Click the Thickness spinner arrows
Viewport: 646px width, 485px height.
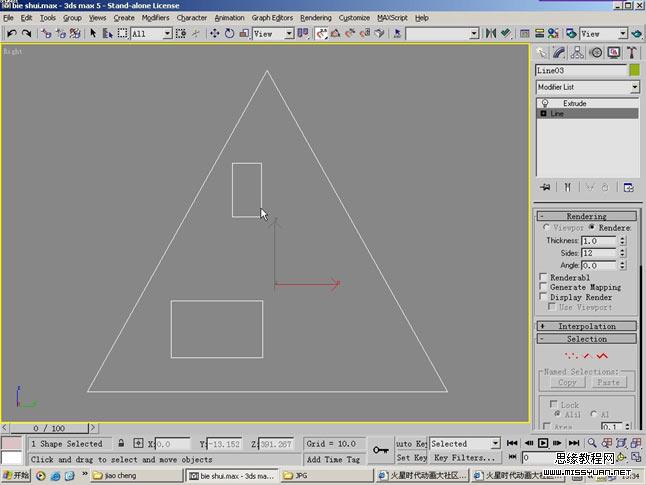[x=623, y=241]
